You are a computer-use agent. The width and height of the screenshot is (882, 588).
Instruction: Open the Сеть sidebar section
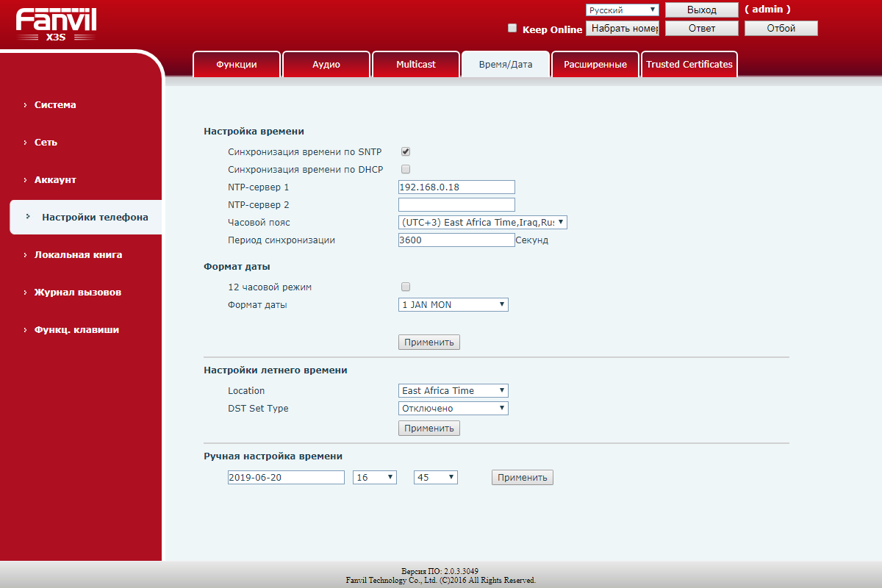[46, 143]
